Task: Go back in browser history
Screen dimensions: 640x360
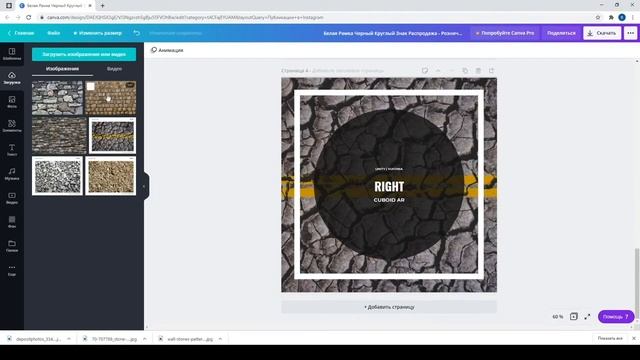Action: (x=7, y=18)
